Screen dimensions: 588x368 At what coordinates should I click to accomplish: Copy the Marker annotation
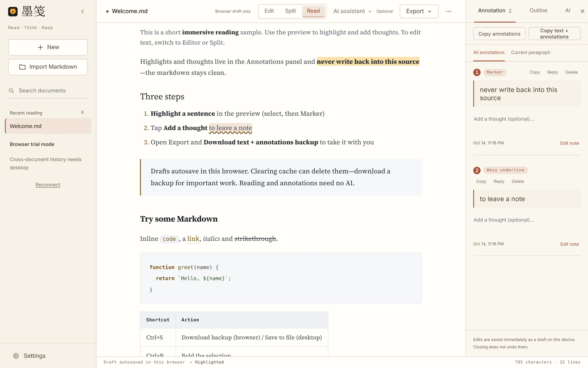(535, 72)
